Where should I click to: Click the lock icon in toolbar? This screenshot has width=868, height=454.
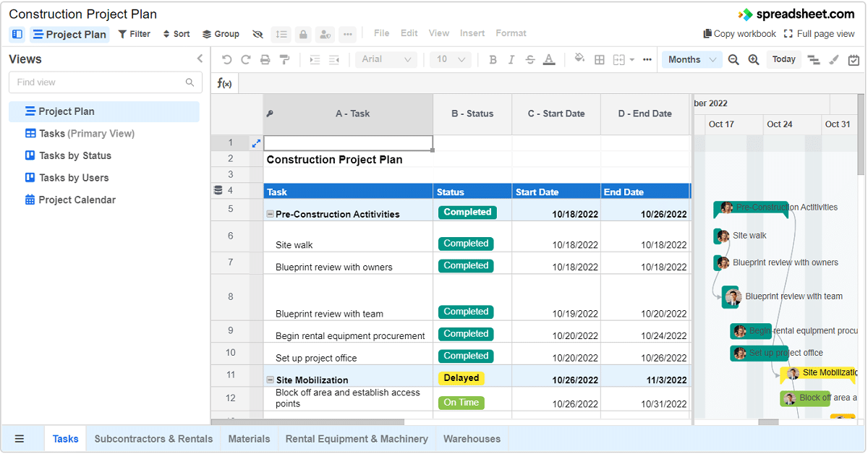(x=303, y=34)
